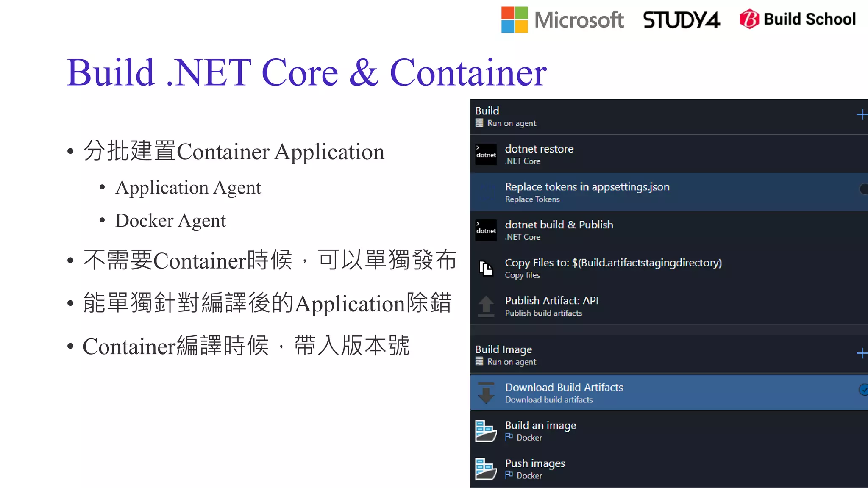This screenshot has height=488, width=868.
Task: Click the 不需要Container時候 bullet text
Action: pyautogui.click(x=270, y=260)
